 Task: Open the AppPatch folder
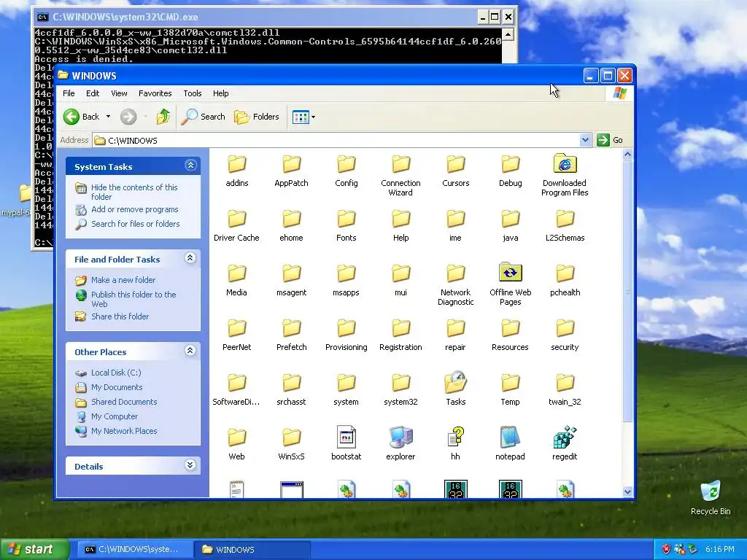[291, 171]
